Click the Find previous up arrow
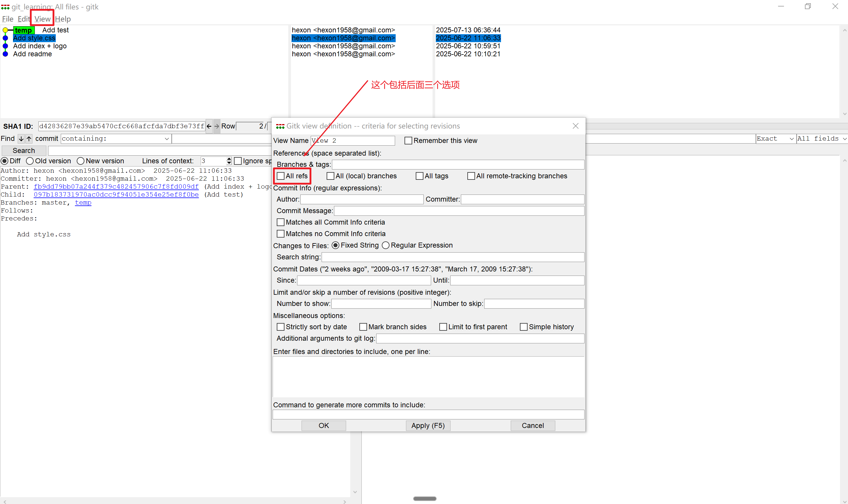This screenshot has width=848, height=504. (x=29, y=139)
